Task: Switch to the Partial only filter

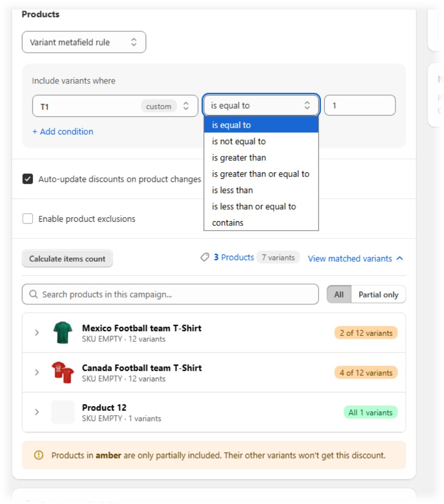Action: pos(379,294)
